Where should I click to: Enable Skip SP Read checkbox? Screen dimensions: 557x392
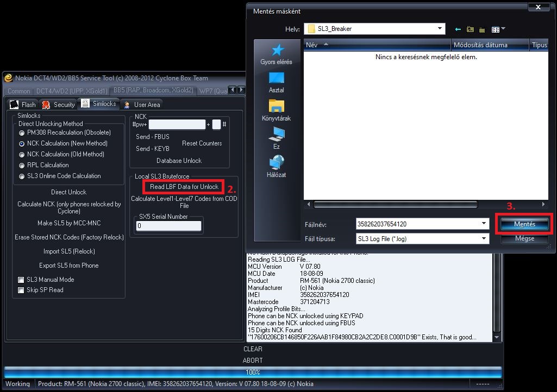coord(21,290)
